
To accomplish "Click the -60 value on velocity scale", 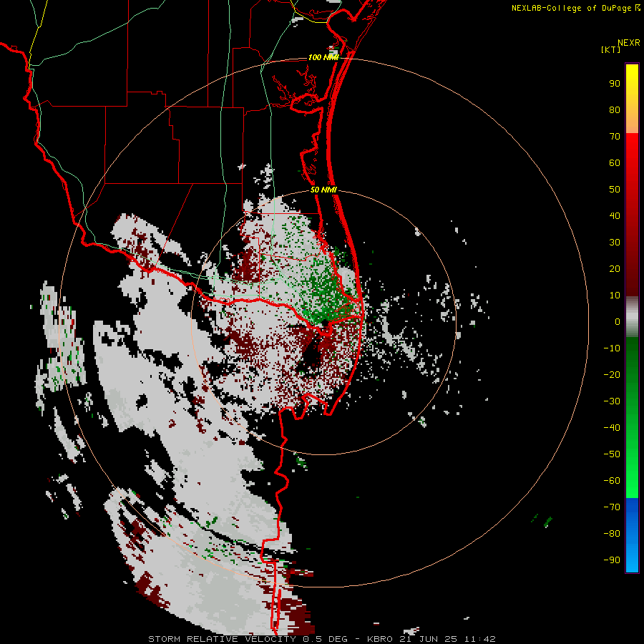I will [612, 481].
